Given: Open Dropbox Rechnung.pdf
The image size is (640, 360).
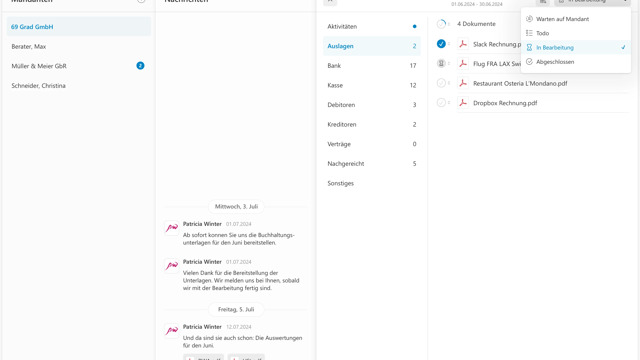Looking at the screenshot, I should (x=505, y=103).
